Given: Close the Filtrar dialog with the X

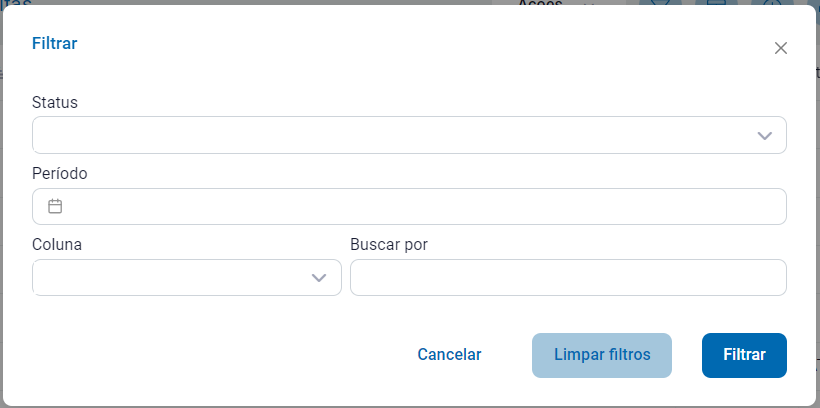Looking at the screenshot, I should tap(781, 48).
